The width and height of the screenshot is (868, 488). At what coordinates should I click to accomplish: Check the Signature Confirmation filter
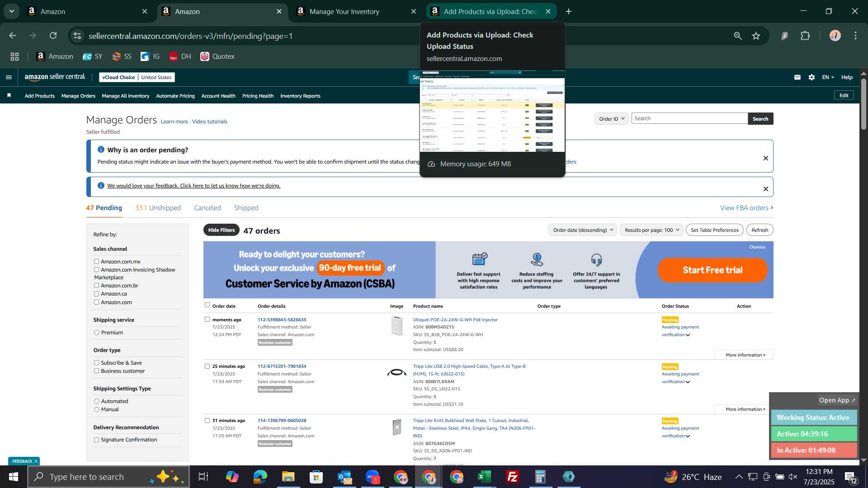coord(96,440)
